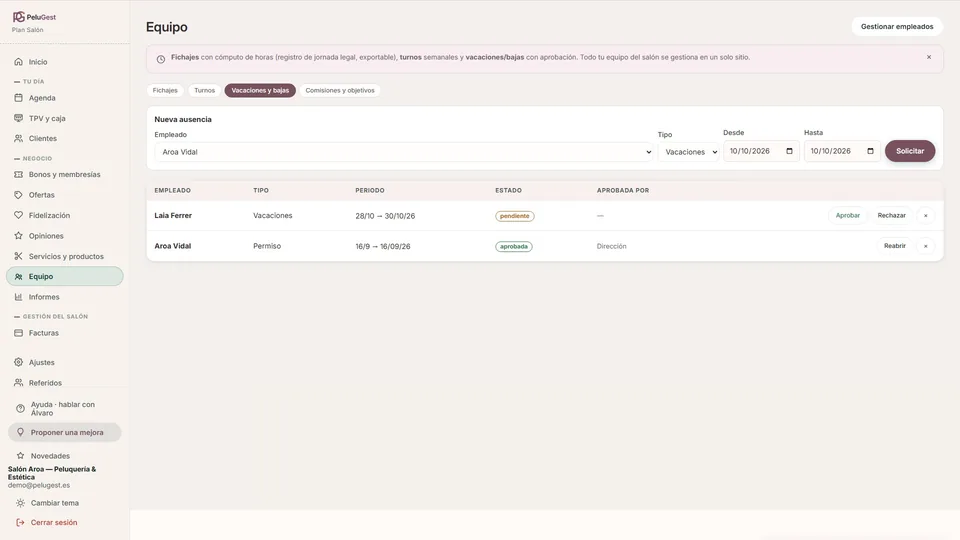Switch to the Turnos tab
960x540 pixels.
point(204,91)
